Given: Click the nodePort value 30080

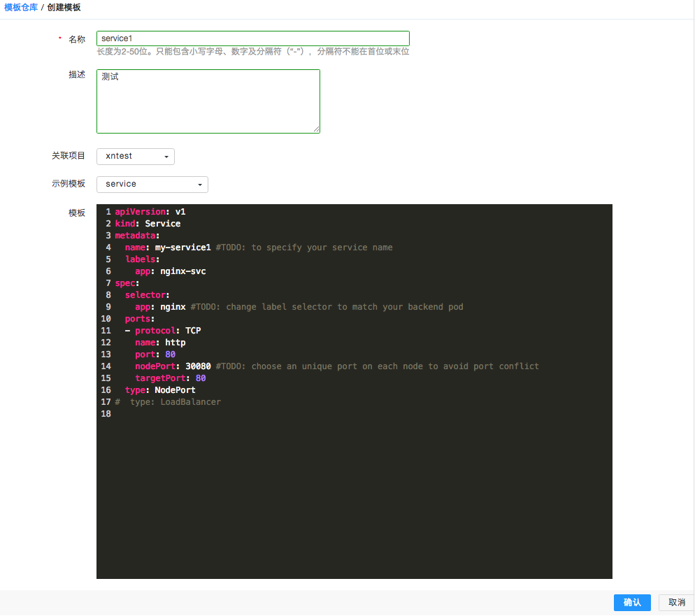Looking at the screenshot, I should (198, 366).
